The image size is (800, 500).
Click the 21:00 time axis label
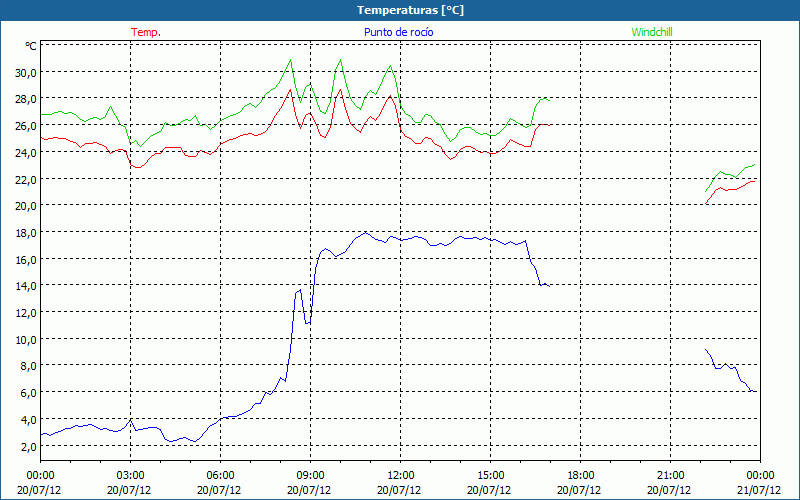670,476
